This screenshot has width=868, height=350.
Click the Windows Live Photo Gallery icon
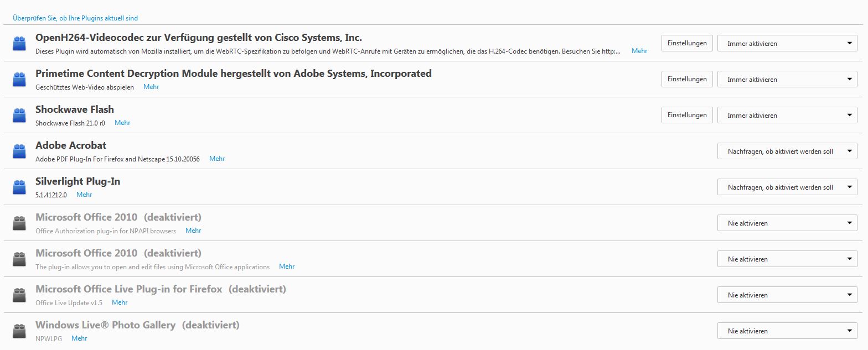click(x=19, y=331)
